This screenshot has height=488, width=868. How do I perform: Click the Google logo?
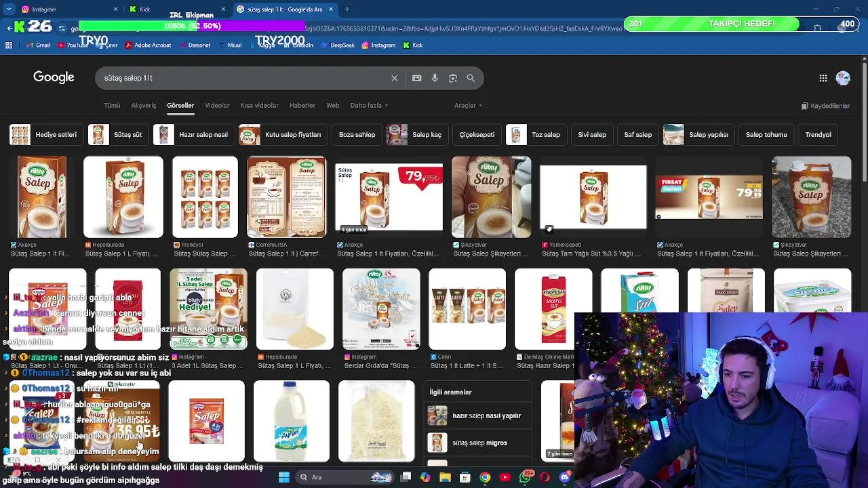(x=54, y=77)
